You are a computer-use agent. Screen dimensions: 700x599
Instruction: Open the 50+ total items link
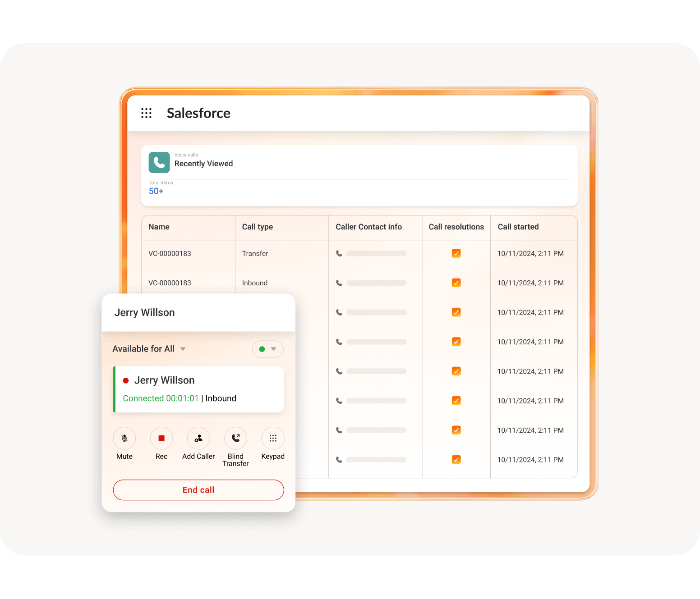pos(156,191)
